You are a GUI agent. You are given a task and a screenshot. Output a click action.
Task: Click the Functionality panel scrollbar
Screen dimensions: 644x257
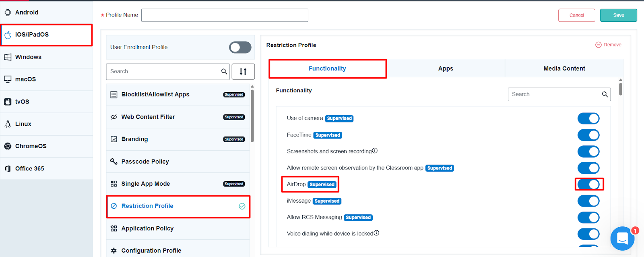pyautogui.click(x=621, y=89)
